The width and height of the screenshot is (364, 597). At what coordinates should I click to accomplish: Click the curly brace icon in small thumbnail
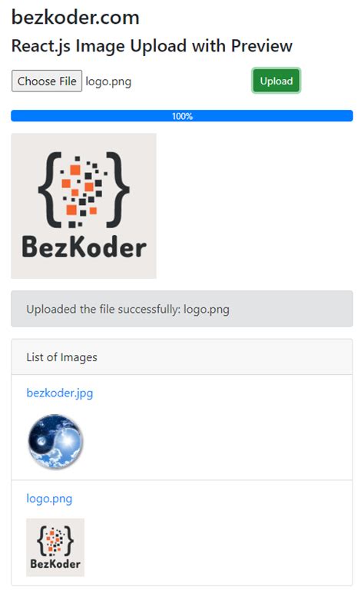point(55,541)
